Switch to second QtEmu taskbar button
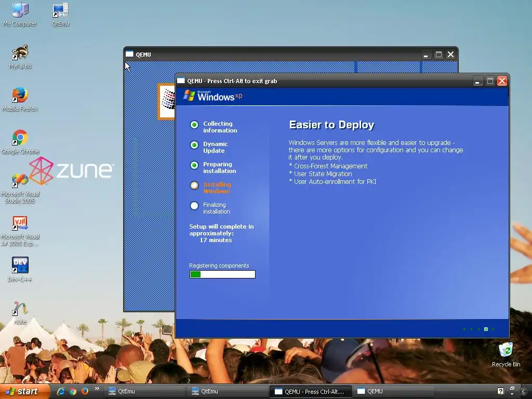This screenshot has width=532, height=399. coord(228,391)
